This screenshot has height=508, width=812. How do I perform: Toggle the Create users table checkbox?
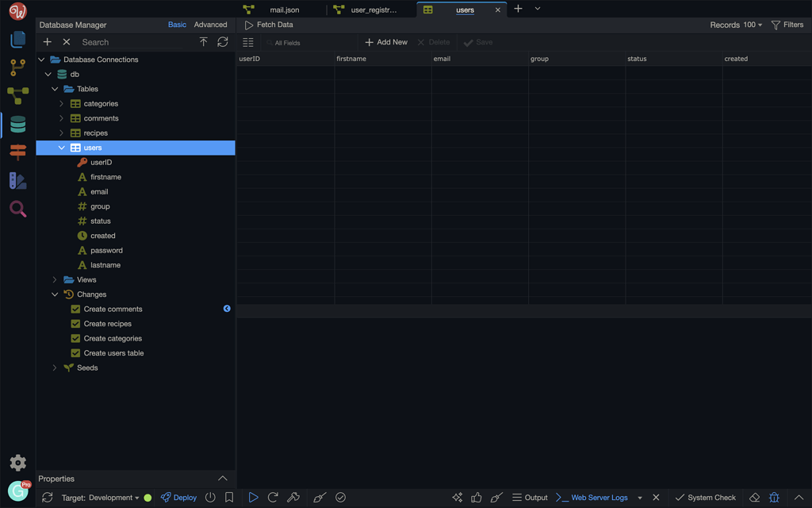(77, 352)
